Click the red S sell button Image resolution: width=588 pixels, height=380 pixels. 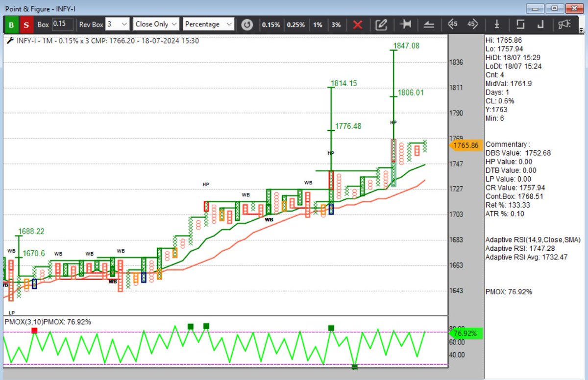click(27, 24)
